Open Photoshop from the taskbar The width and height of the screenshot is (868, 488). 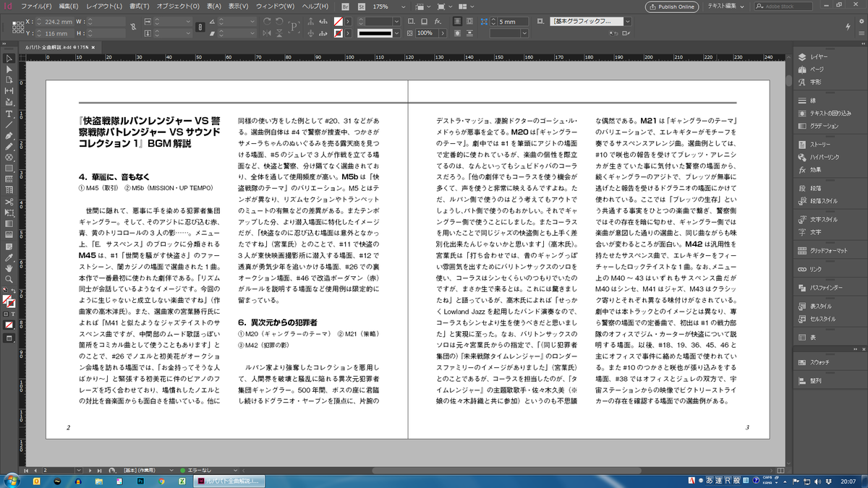click(142, 481)
